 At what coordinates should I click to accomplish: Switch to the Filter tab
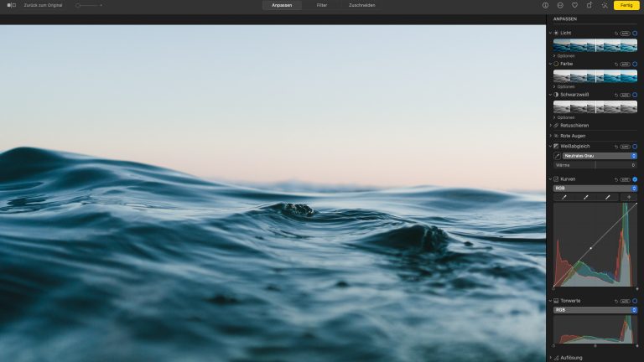pos(322,5)
